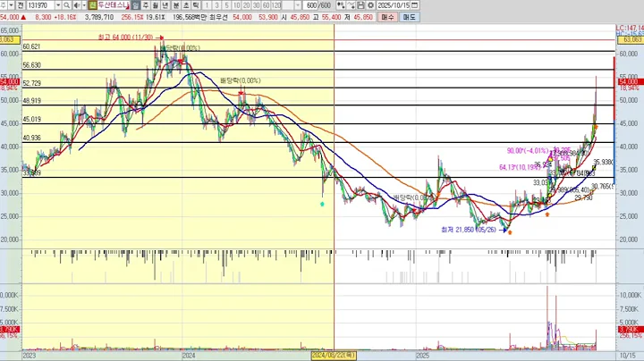Click the 196,568백만 trading value text

tap(190, 17)
